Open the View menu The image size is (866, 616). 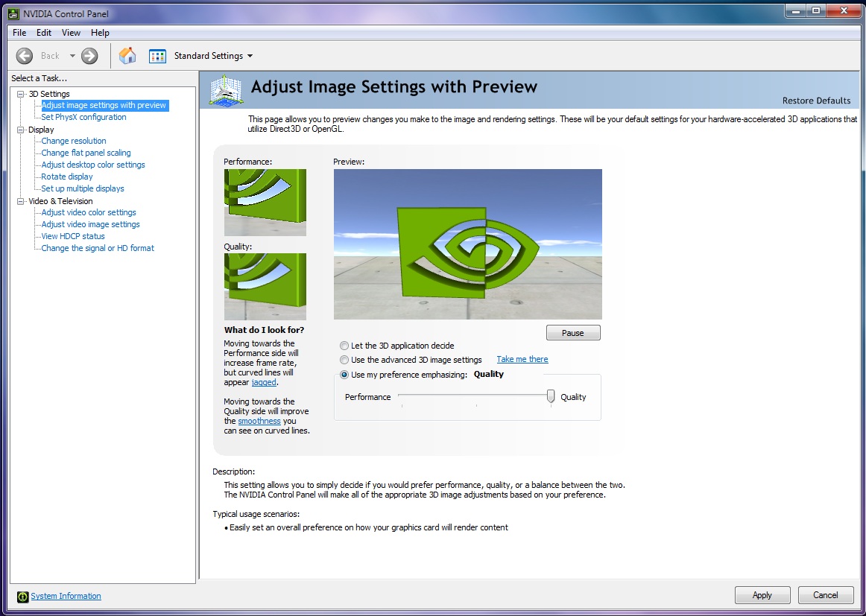point(72,33)
